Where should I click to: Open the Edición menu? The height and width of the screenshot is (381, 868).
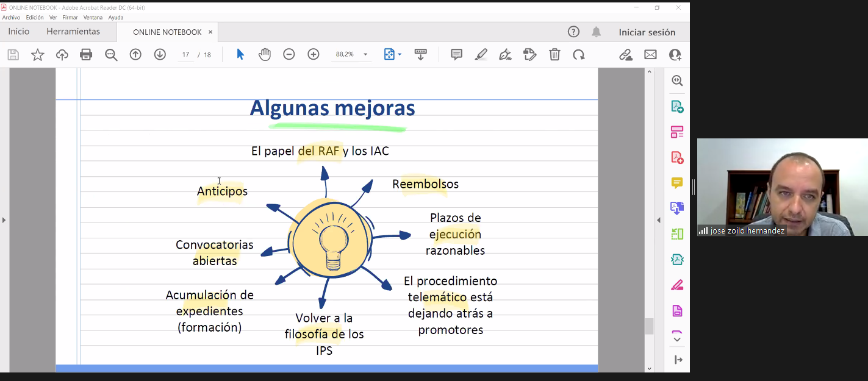(x=35, y=18)
